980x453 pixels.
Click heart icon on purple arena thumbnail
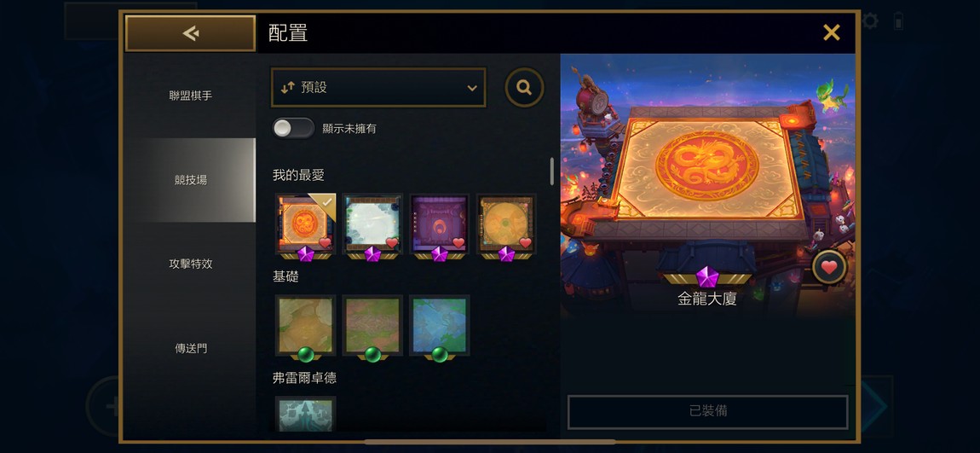click(458, 243)
